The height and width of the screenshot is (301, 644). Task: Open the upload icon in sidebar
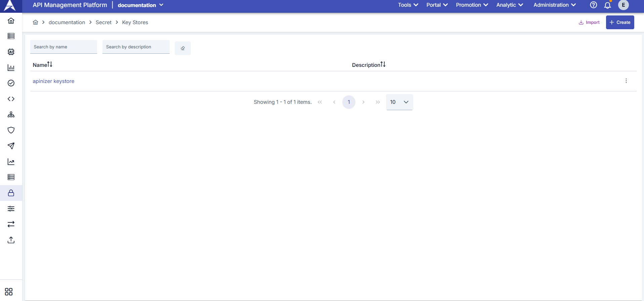[x=11, y=240]
